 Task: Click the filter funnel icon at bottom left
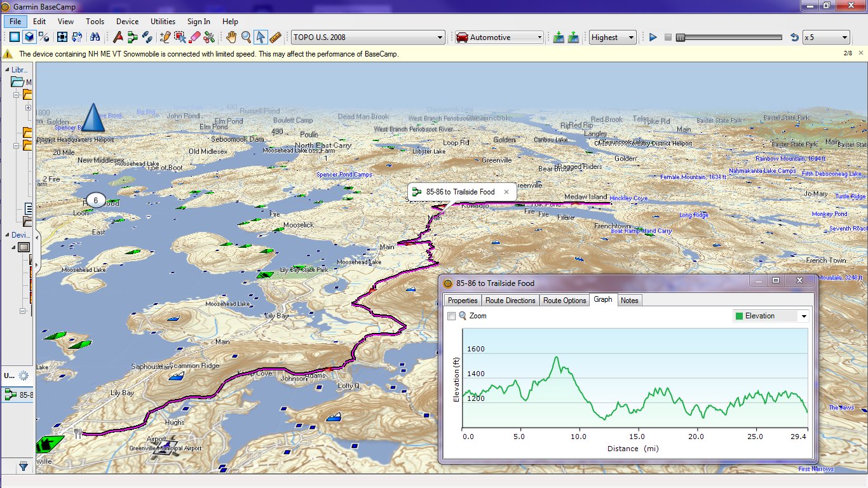coord(24,466)
